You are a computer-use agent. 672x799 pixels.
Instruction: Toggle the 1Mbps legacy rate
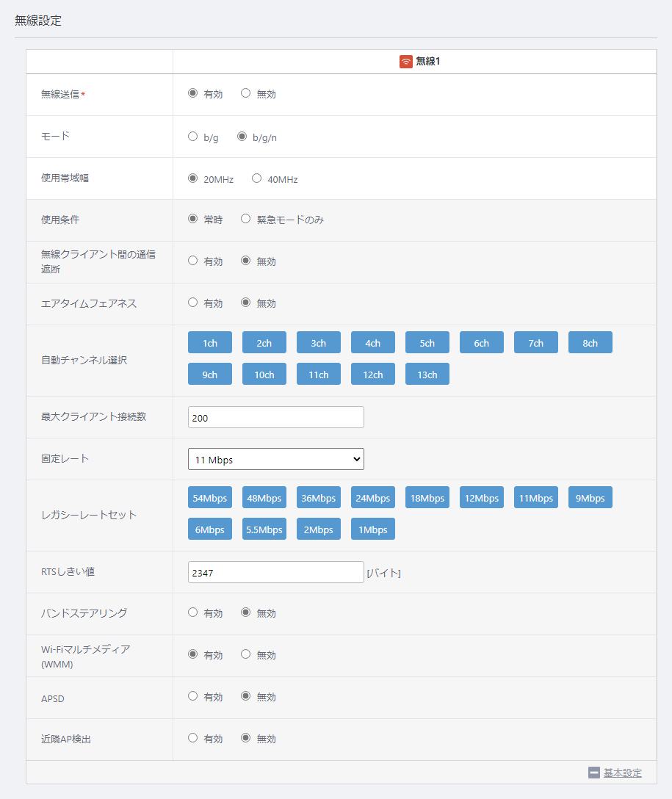click(373, 529)
